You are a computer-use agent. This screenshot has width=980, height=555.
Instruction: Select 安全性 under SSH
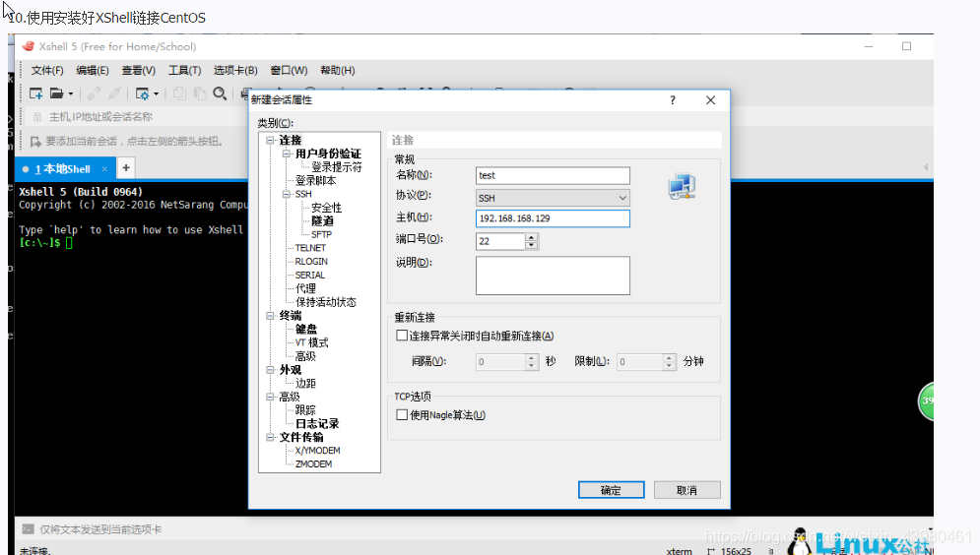point(326,208)
